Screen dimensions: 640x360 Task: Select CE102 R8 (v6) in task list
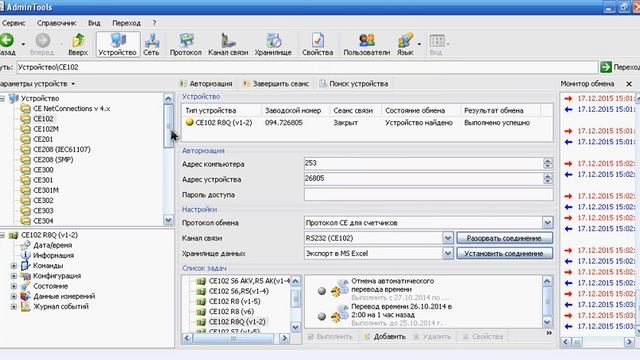pyautogui.click(x=231, y=311)
